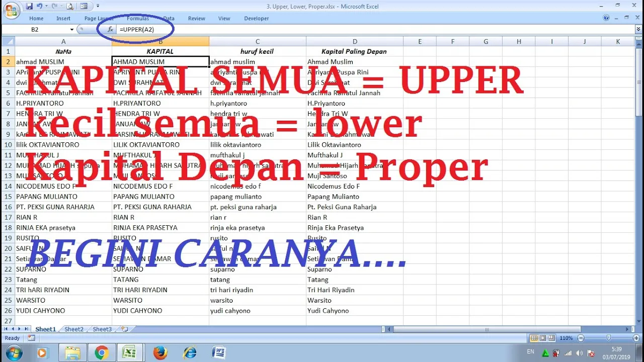This screenshot has height=362, width=644.
Task: Select cell 'PT. PEKSI GUNA RAHARJA' in column A
Action: pos(63,207)
